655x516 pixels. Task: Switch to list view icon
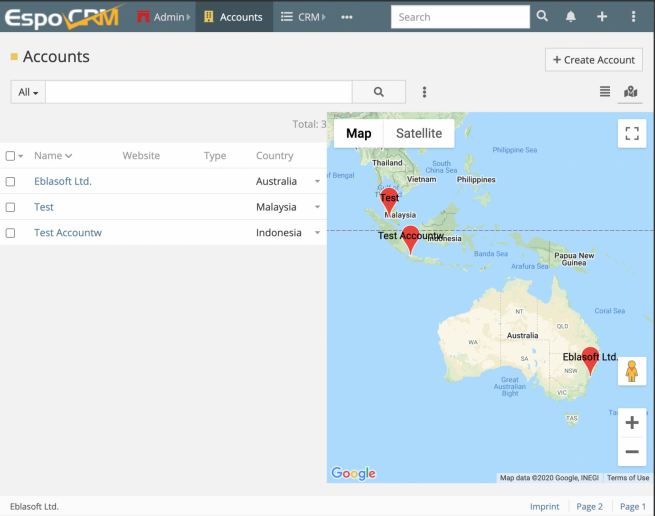click(x=605, y=92)
